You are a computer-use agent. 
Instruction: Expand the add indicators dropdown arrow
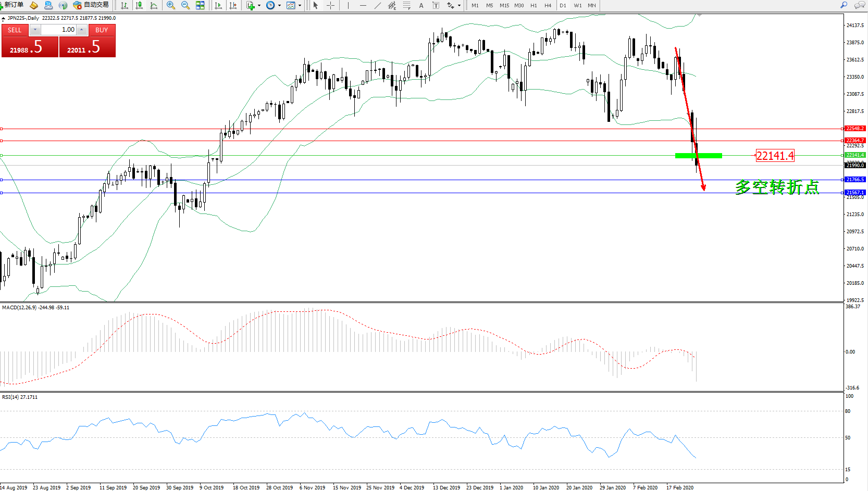coord(259,5)
